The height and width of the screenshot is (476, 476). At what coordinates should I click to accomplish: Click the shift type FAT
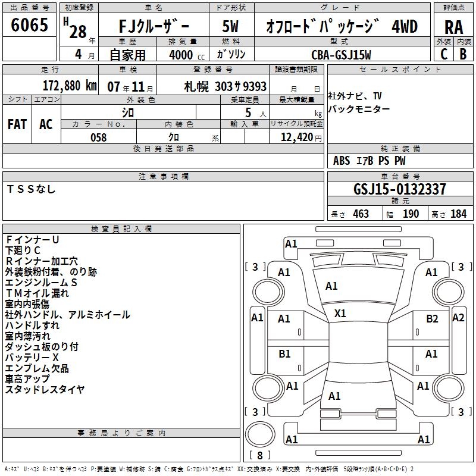pyautogui.click(x=17, y=124)
